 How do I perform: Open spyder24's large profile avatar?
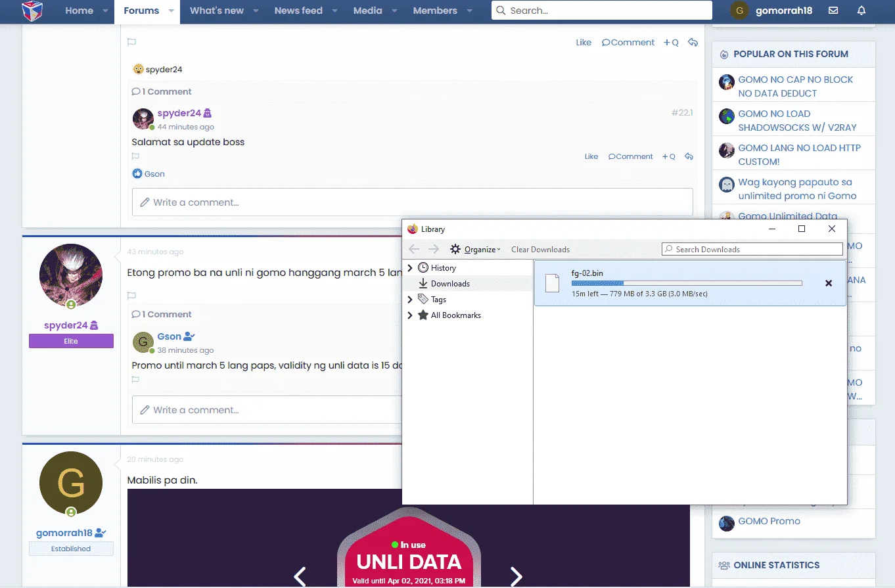[71, 276]
